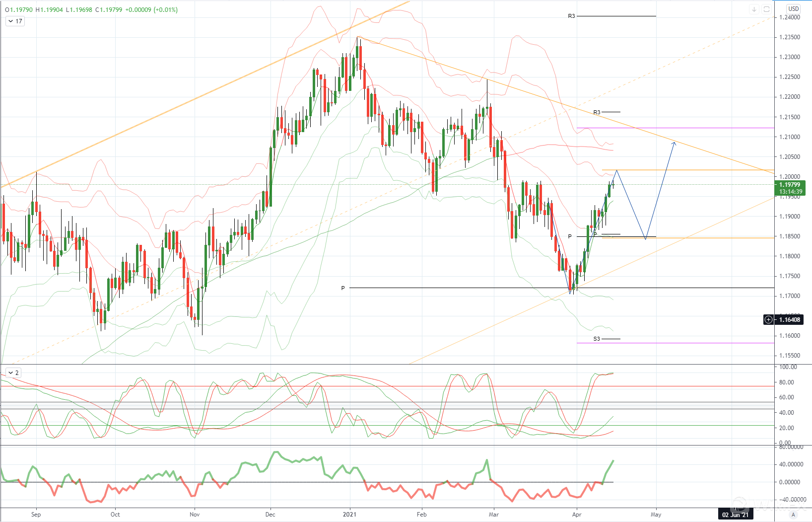
Task: Click the bar countdown timer 13:14:39
Action: (x=791, y=192)
